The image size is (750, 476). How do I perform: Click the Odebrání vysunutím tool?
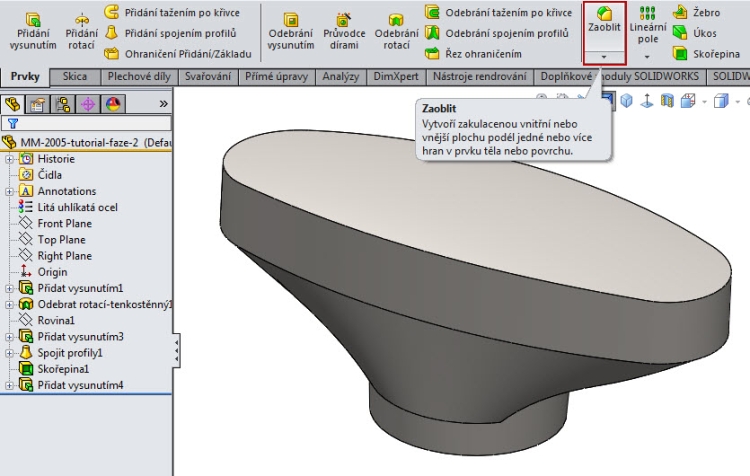tap(290, 32)
